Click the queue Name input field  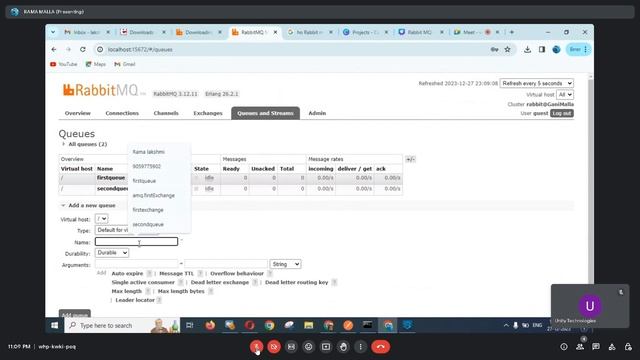pyautogui.click(x=136, y=242)
